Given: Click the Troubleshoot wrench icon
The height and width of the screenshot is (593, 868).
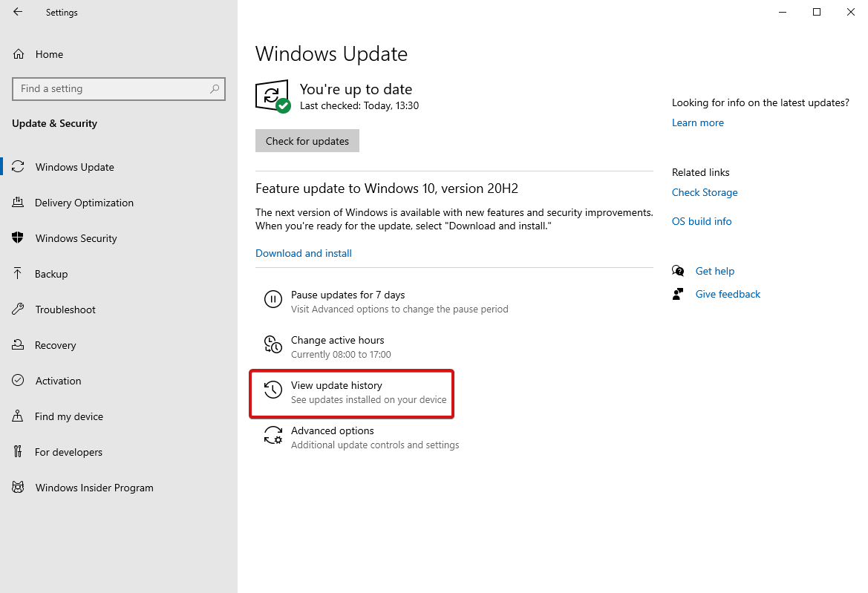Looking at the screenshot, I should tap(19, 309).
